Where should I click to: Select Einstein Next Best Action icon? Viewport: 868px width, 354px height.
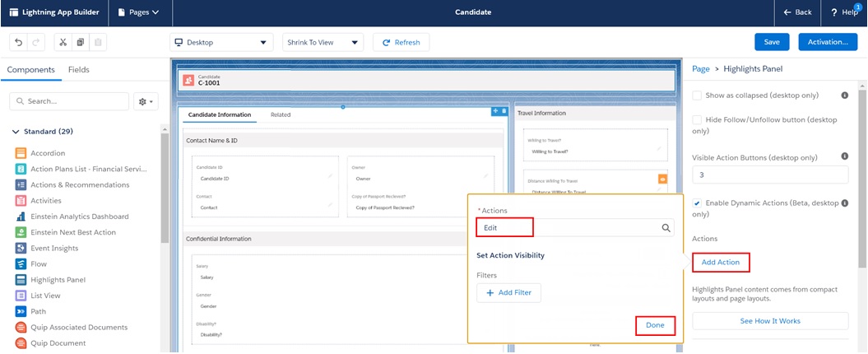pyautogui.click(x=21, y=232)
